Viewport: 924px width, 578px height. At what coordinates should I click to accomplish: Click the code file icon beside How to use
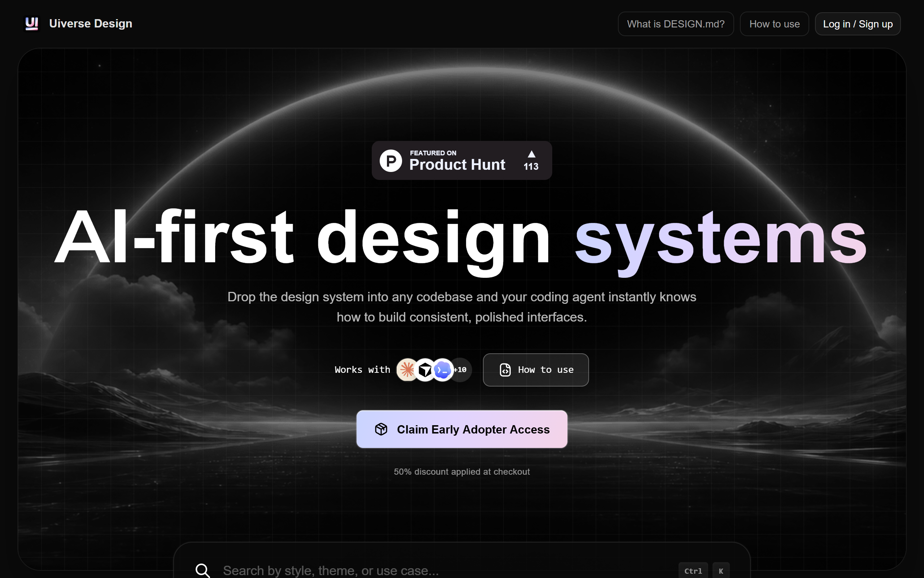coord(505,370)
